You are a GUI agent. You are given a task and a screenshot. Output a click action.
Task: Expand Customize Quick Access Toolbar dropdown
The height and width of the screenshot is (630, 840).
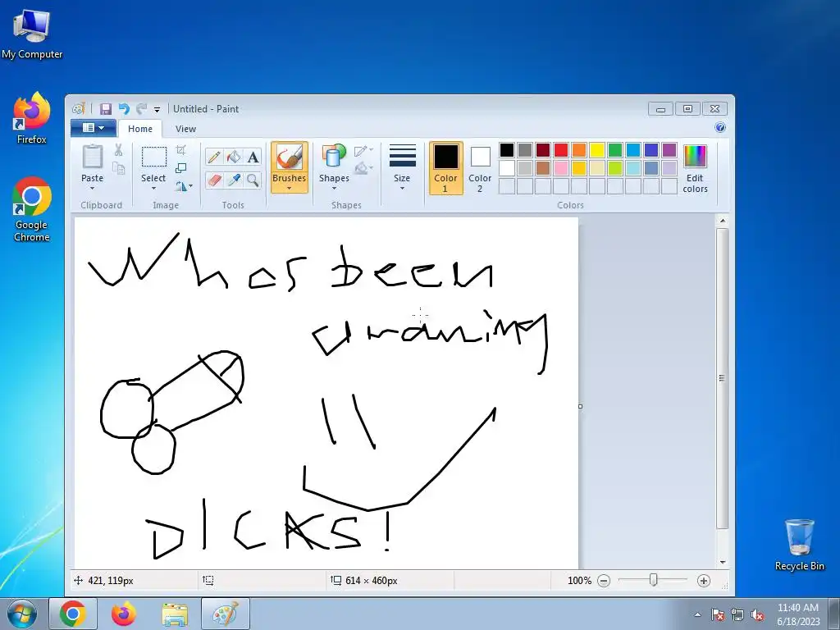click(157, 110)
